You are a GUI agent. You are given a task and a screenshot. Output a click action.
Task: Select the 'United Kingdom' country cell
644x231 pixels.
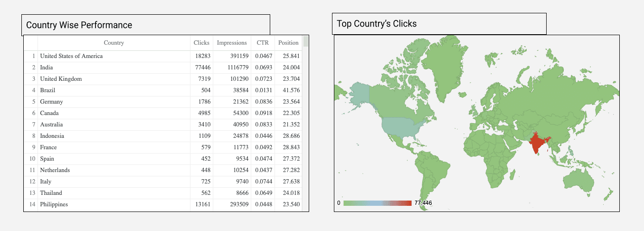[114, 79]
